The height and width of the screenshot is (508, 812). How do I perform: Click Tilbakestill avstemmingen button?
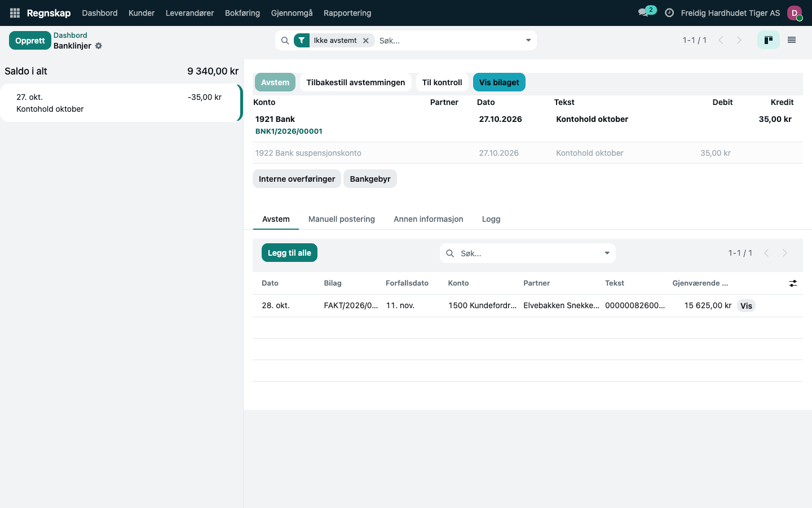(x=356, y=82)
